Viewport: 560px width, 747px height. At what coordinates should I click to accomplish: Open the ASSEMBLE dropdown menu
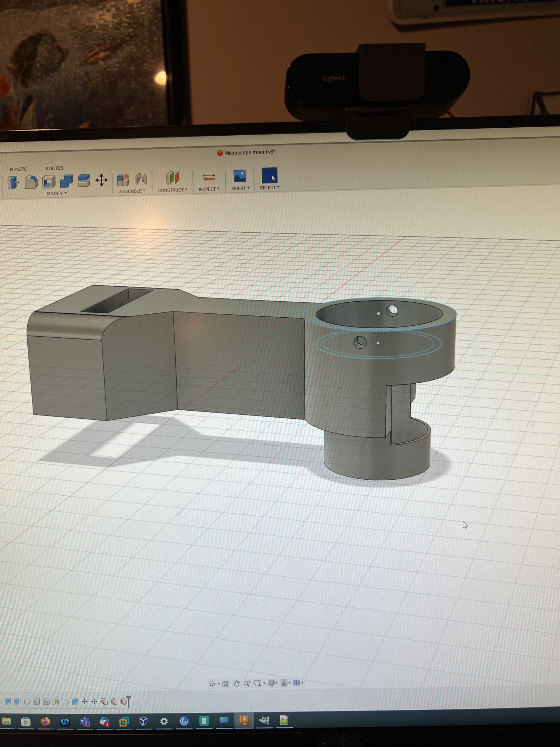pos(132,191)
